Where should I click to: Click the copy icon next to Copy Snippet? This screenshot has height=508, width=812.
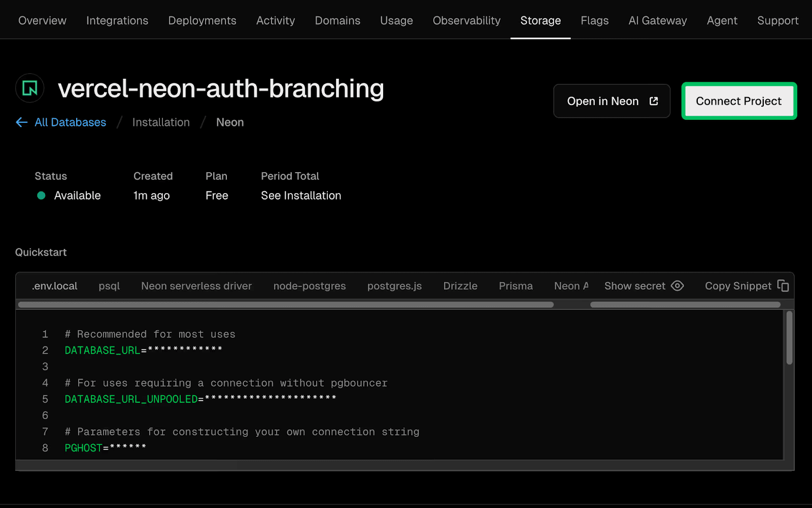(x=783, y=286)
